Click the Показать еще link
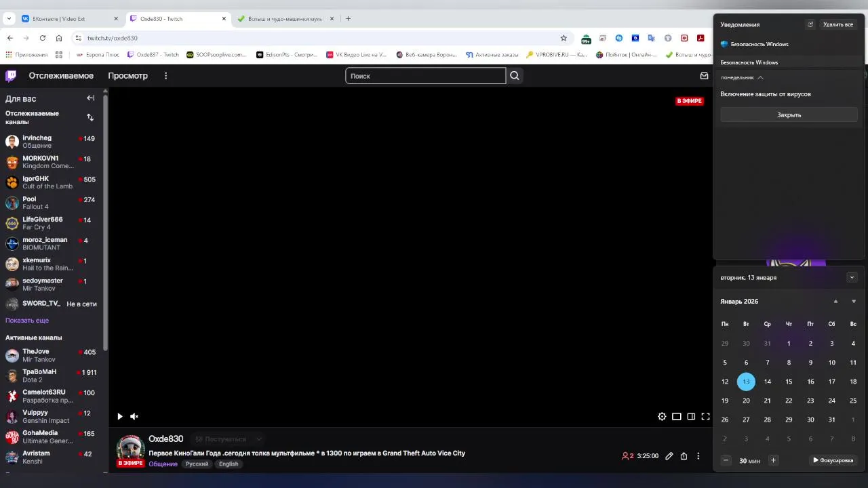Image resolution: width=868 pixels, height=488 pixels. [x=27, y=320]
